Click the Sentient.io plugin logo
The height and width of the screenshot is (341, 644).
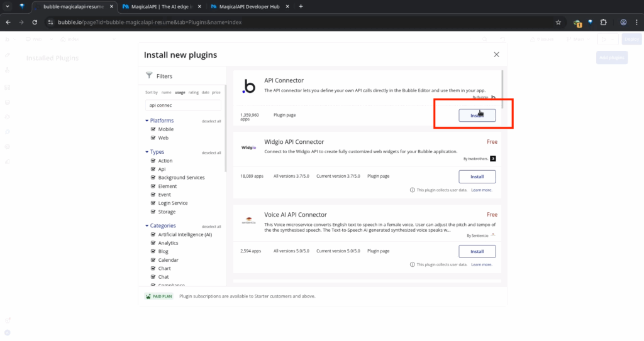(248, 220)
